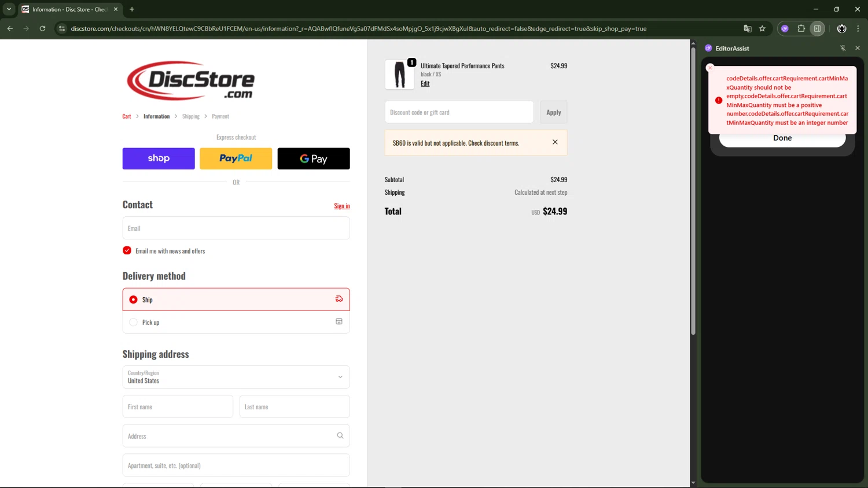
Task: Click Sign in link
Action: (x=342, y=206)
